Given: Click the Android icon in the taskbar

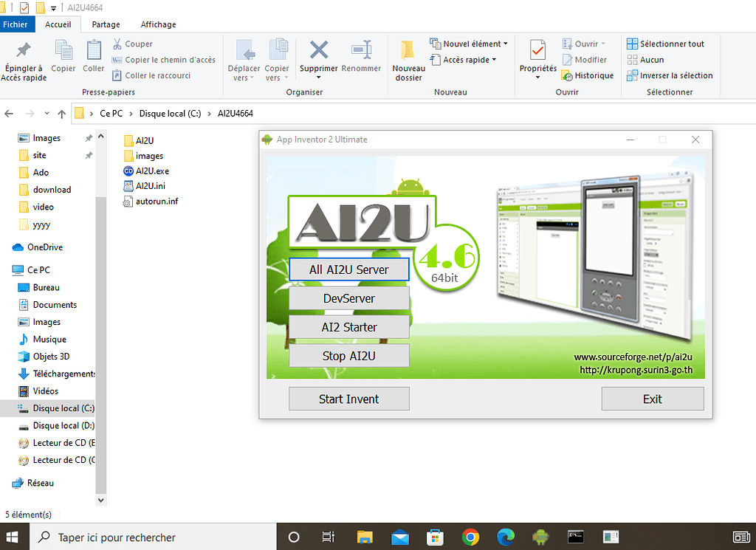Looking at the screenshot, I should click(x=541, y=537).
